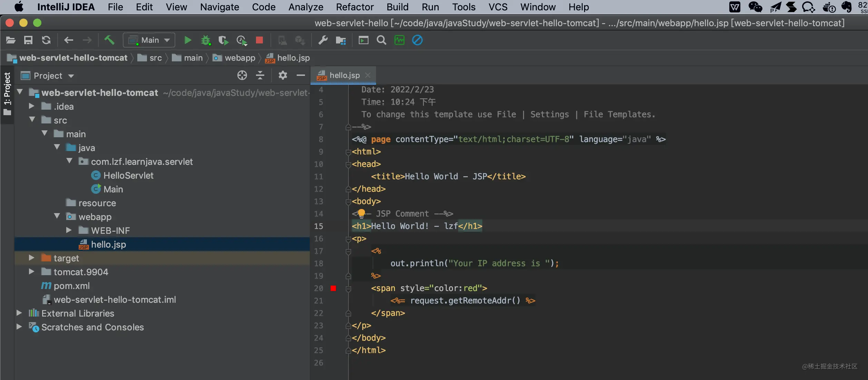Click the Save All toolbar icon

tap(28, 40)
